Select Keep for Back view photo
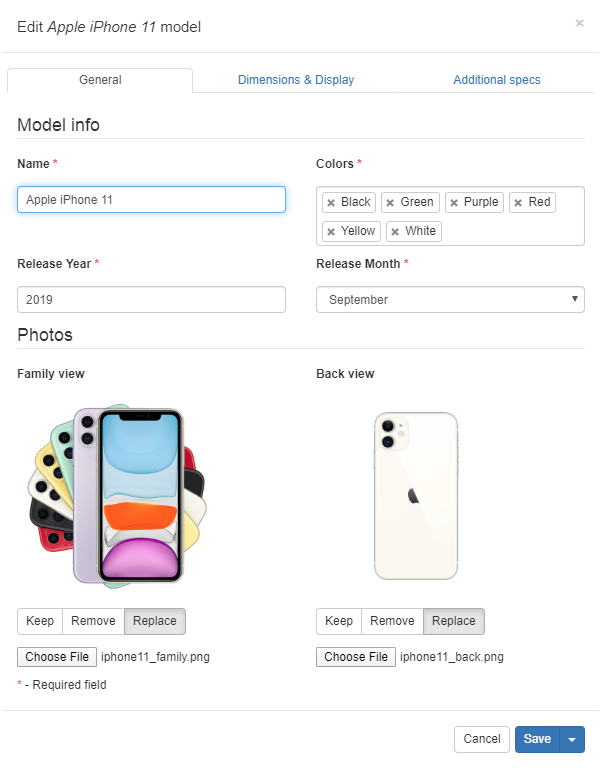The image size is (602, 770). point(339,621)
